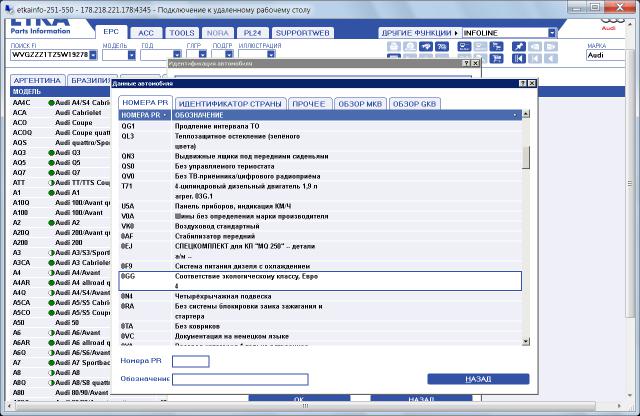
Task: Close the Идентификация автомобиля dialog with X
Action: tap(475, 63)
